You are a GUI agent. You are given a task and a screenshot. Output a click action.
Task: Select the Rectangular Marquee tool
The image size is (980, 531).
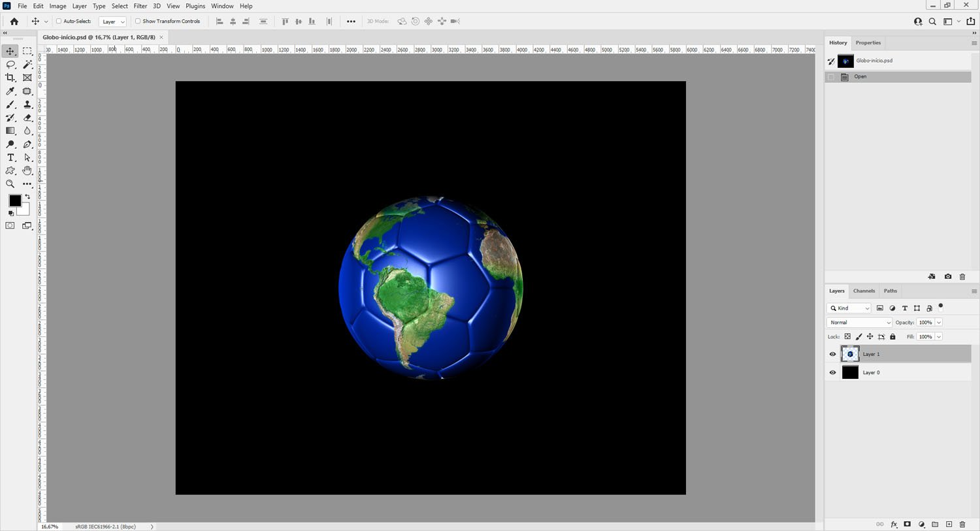pos(27,51)
